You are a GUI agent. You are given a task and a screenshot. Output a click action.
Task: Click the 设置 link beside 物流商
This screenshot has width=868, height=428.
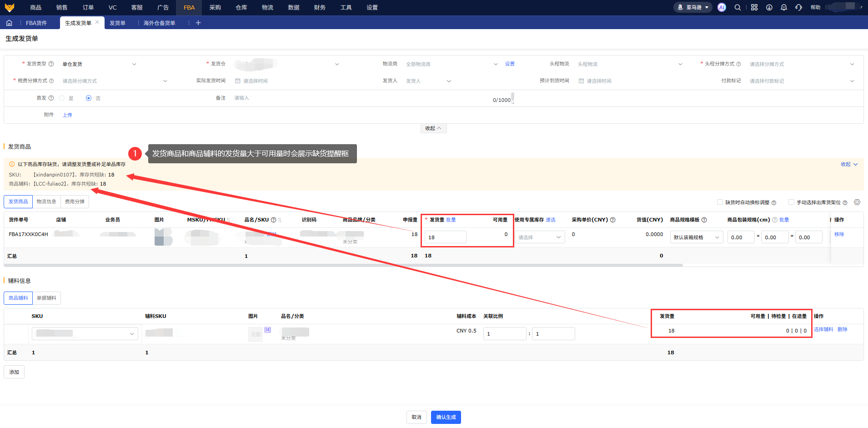(510, 64)
